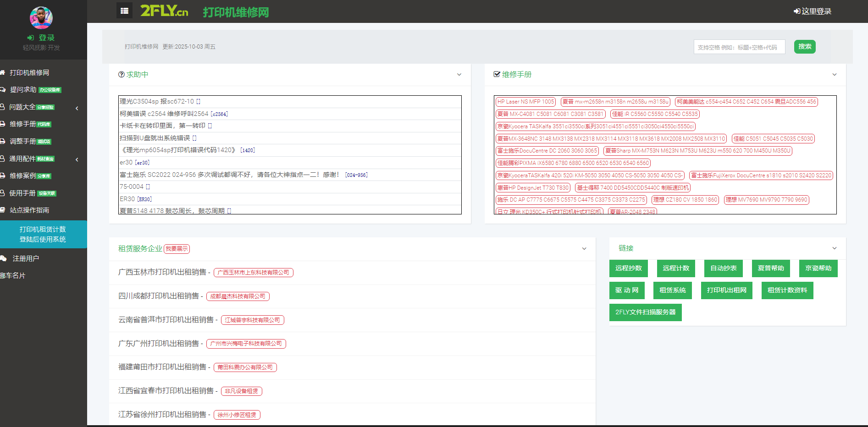The width and height of the screenshot is (868, 427).
Task: Toggle the sidebar menu list icon
Action: tap(124, 11)
